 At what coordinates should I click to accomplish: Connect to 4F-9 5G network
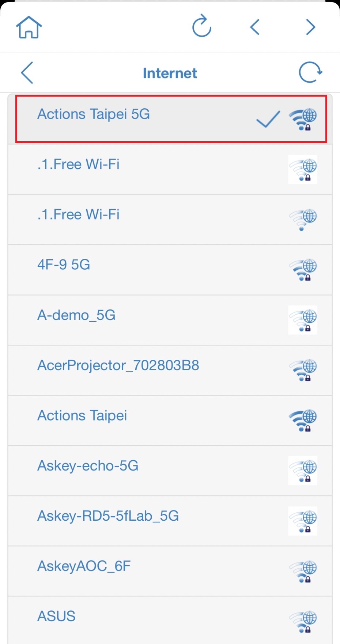[x=64, y=265]
